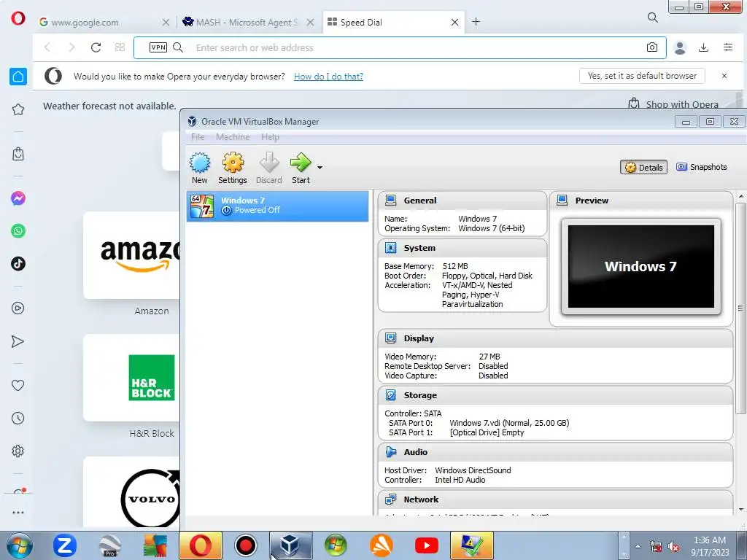The height and width of the screenshot is (560, 747).
Task: Open the VirtualBox Help menu
Action: [270, 137]
